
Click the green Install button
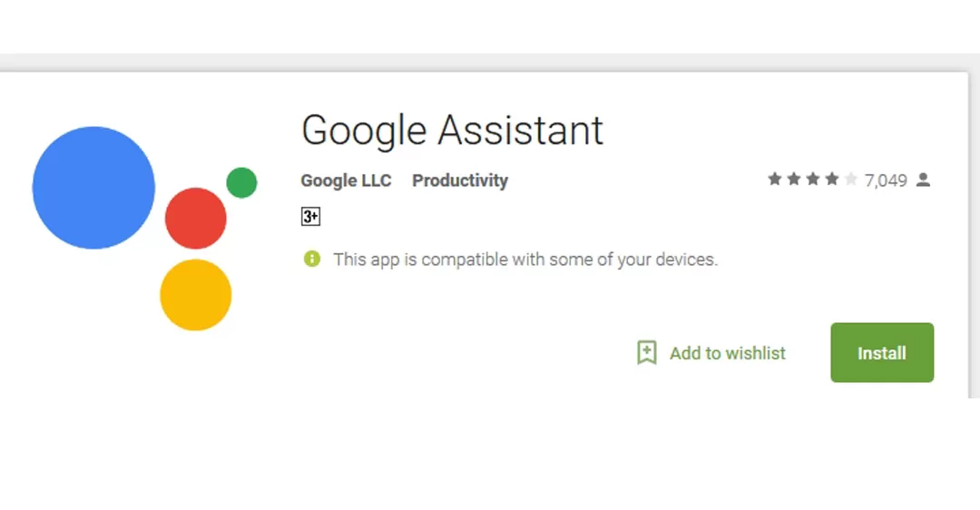point(882,353)
